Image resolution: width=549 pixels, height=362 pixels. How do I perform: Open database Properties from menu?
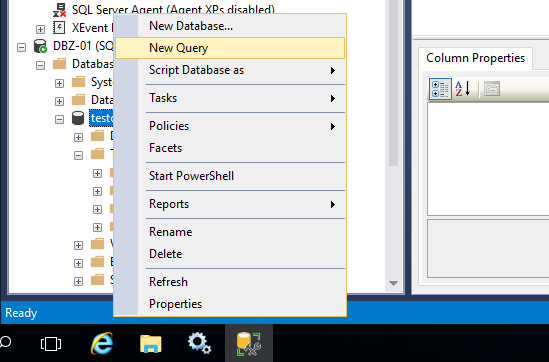click(230, 304)
